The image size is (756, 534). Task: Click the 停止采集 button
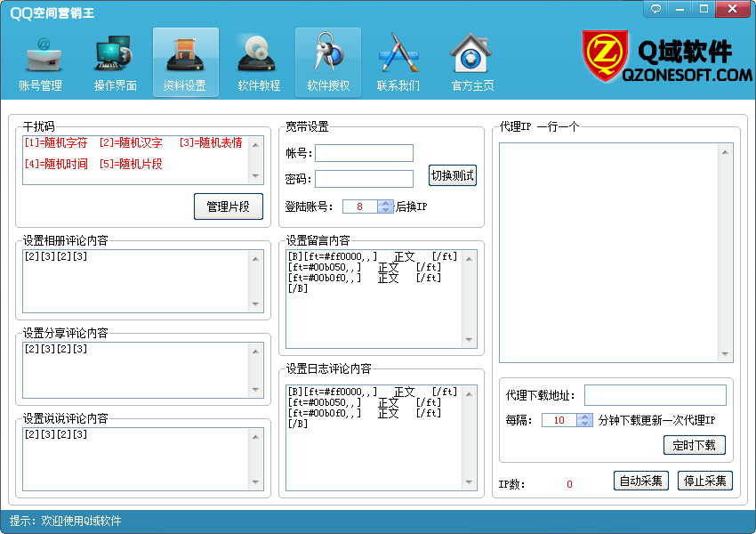pos(705,481)
